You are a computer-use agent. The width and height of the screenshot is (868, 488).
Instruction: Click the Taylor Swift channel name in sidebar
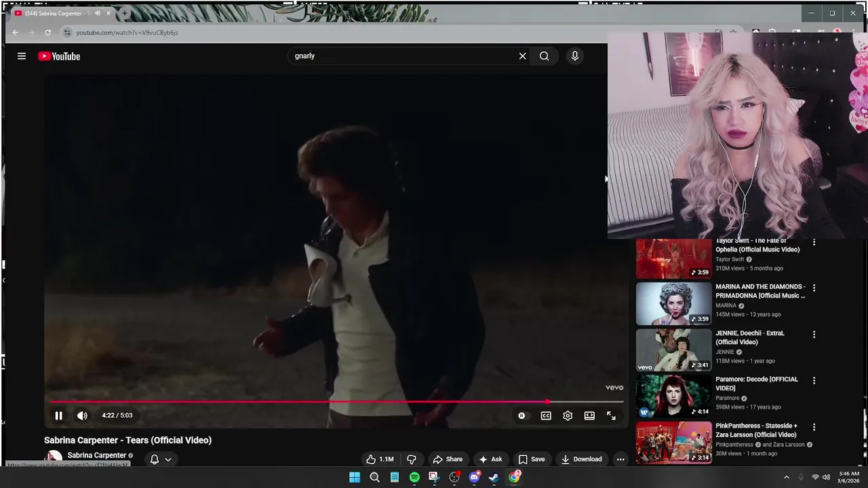(730, 259)
